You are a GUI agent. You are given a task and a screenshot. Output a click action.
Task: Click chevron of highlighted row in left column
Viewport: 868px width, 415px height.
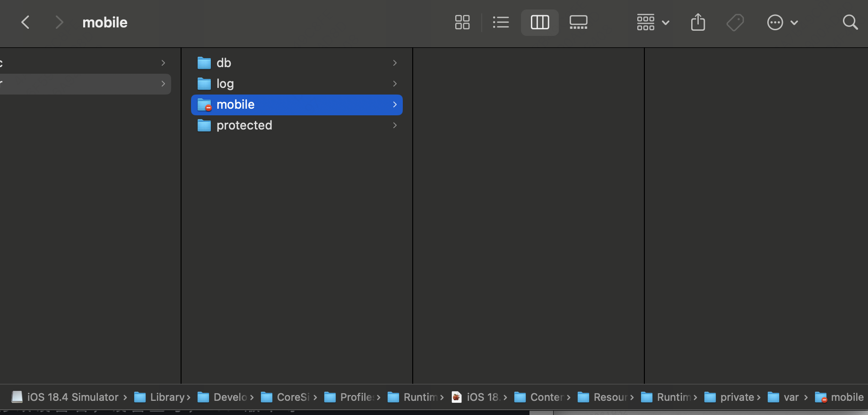click(163, 84)
